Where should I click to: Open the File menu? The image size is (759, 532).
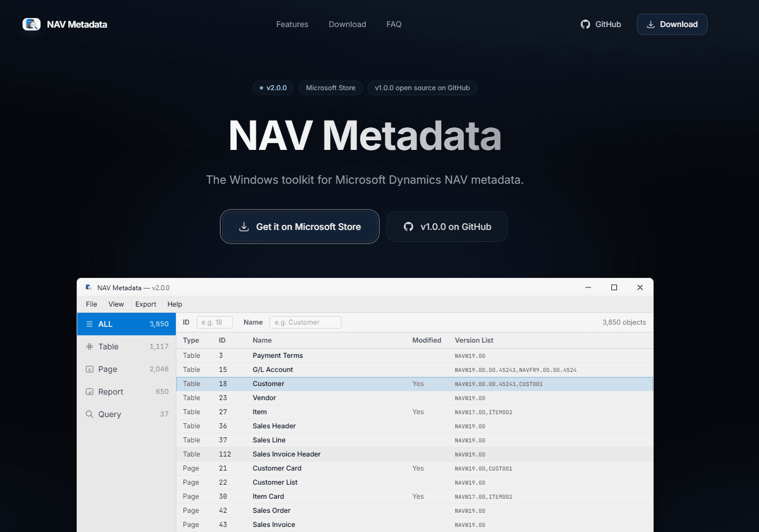tap(91, 304)
